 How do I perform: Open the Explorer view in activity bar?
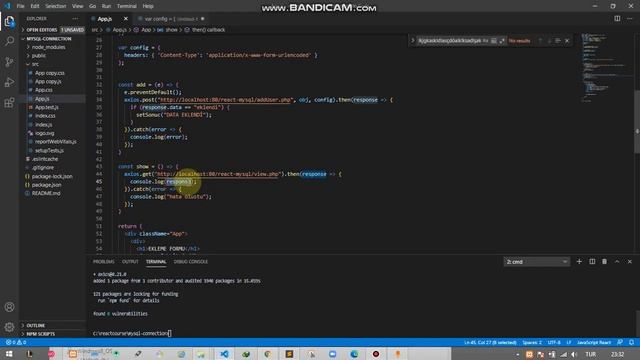(9, 21)
